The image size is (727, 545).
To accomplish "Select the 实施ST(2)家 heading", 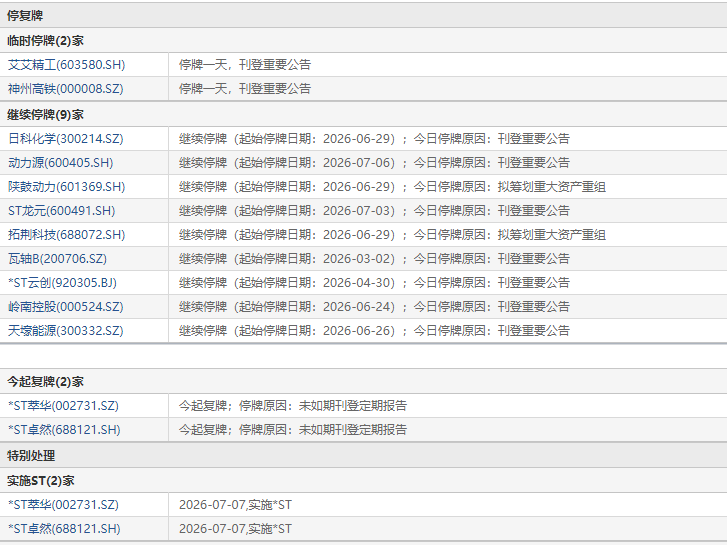I will pyautogui.click(x=41, y=481).
